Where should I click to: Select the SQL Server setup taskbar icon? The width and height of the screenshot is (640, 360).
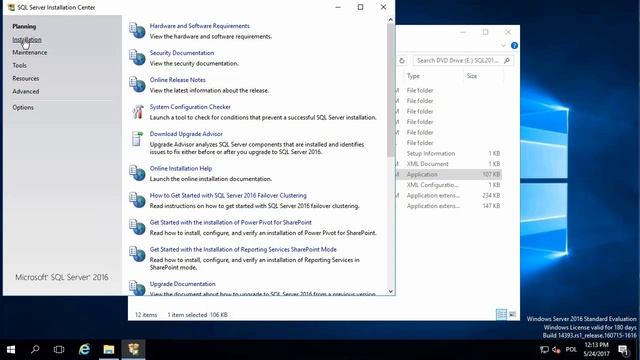[133, 349]
